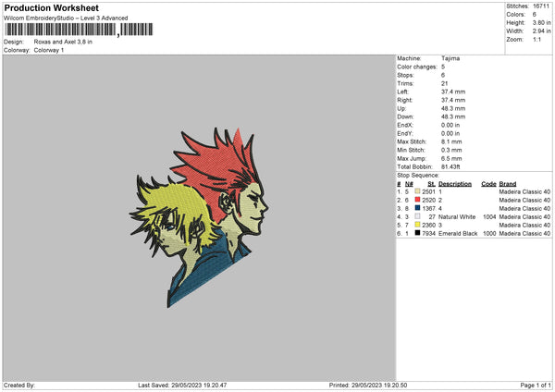
Task: Click the 'Code' column header
Action: coord(488,184)
